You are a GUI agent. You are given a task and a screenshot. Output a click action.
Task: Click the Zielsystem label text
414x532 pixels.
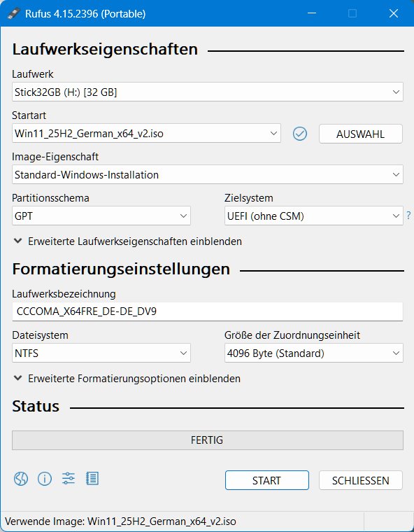(x=248, y=198)
